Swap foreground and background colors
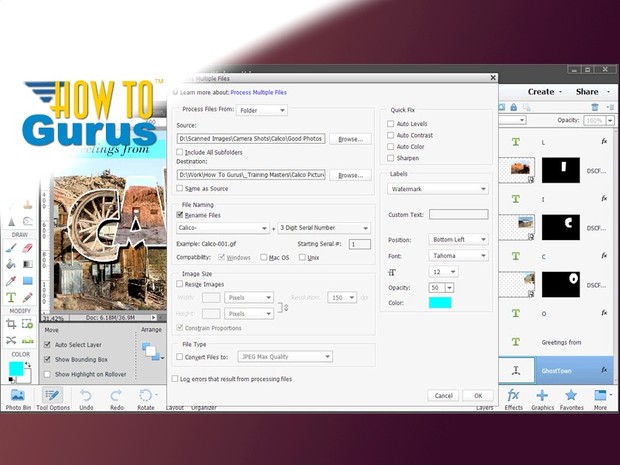The width and height of the screenshot is (620, 465). pyautogui.click(x=28, y=365)
